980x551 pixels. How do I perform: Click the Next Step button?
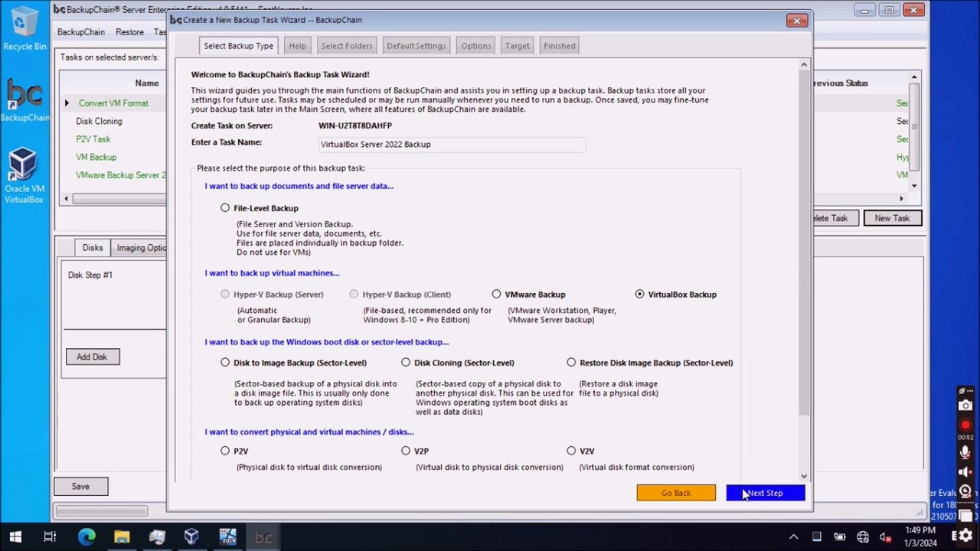click(765, 493)
